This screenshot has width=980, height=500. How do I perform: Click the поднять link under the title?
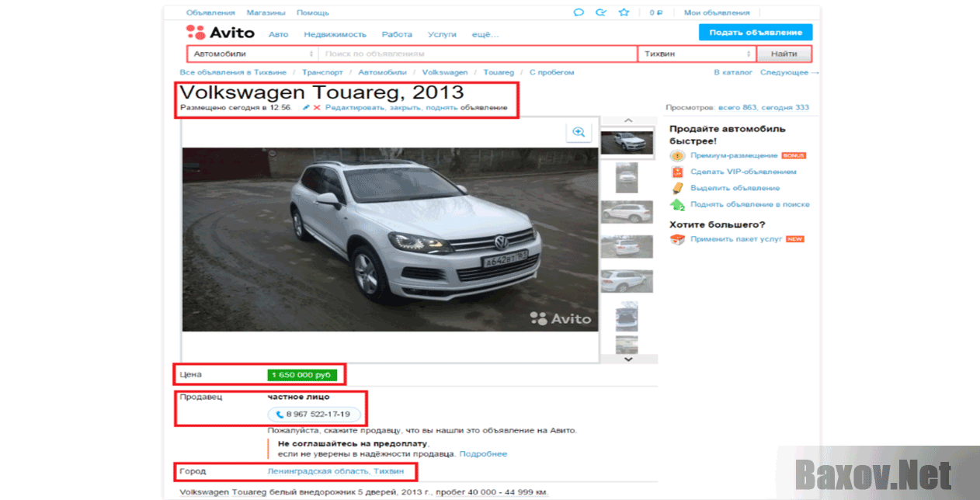pyautogui.click(x=441, y=107)
